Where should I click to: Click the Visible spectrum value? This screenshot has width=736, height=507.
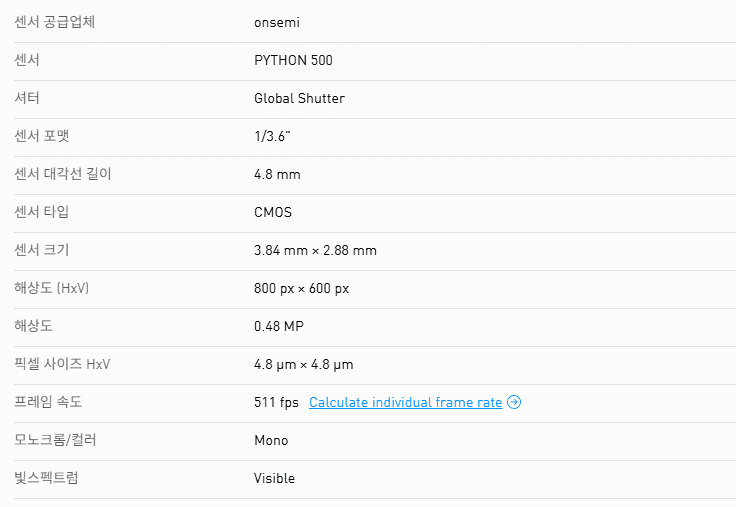[x=274, y=478]
